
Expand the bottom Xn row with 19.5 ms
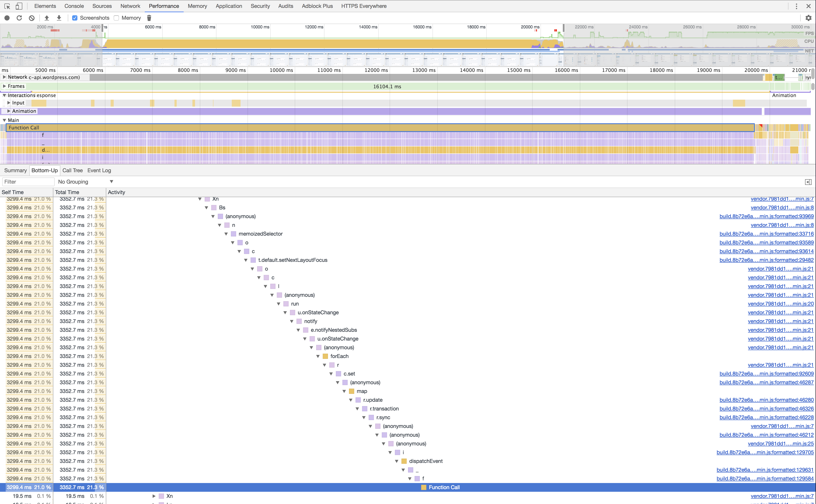154,496
